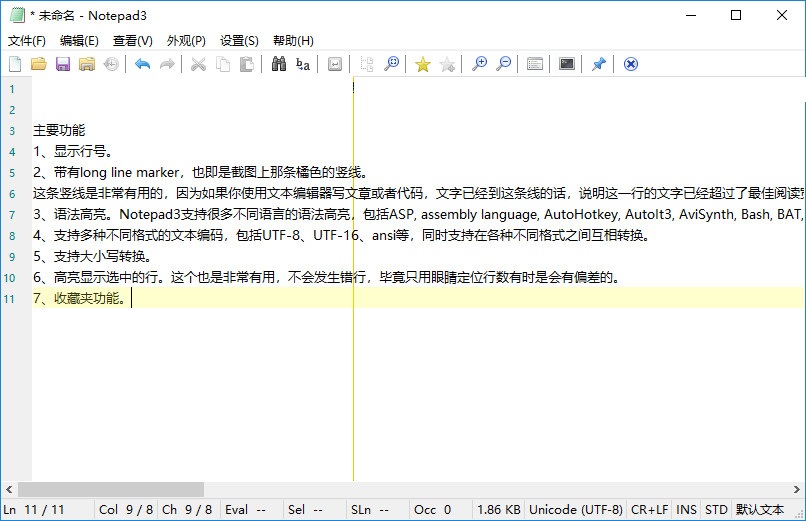This screenshot has width=806, height=521.
Task: Open a file using folder icon
Action: click(x=39, y=64)
